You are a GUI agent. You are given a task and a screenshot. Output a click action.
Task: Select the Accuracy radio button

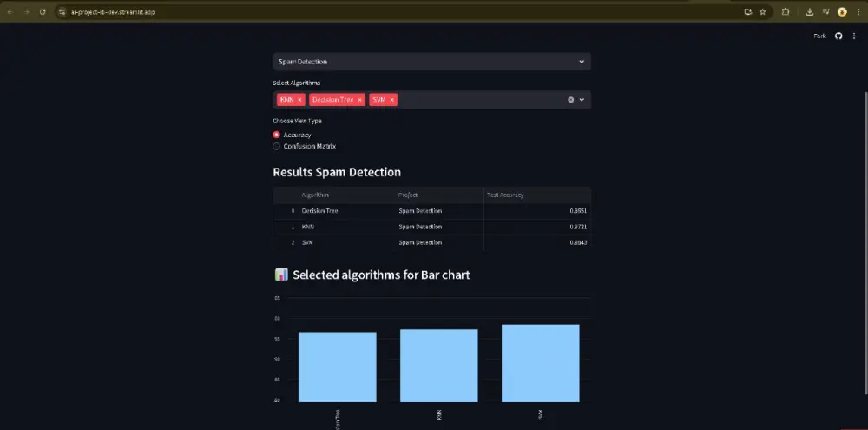pos(277,135)
